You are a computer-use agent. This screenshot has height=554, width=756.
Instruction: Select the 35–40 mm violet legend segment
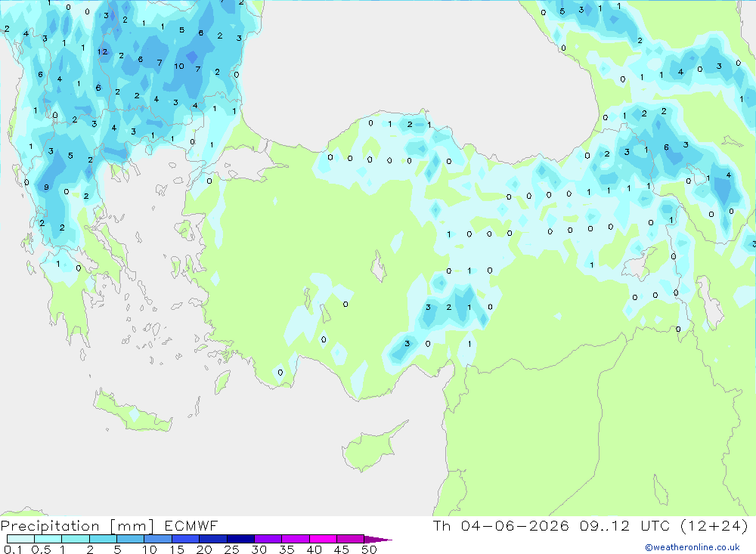(296, 539)
